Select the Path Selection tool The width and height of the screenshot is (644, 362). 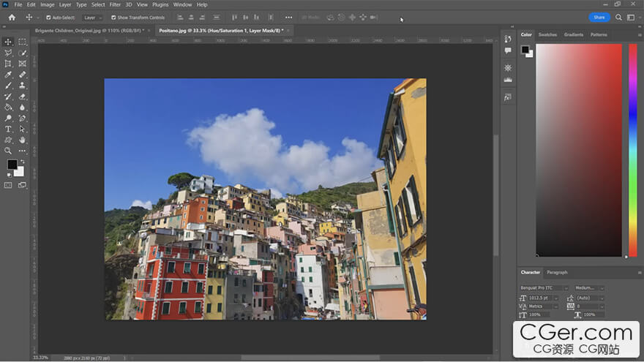tap(22, 129)
